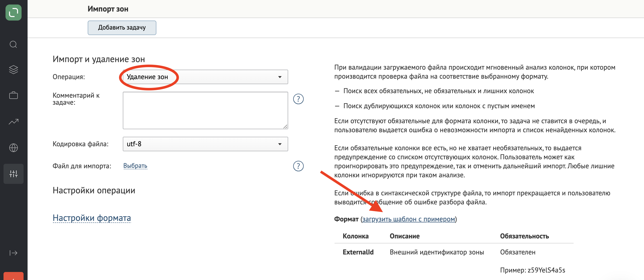Open the Операция dropdown Удаление зон
The image size is (644, 280).
click(x=205, y=77)
